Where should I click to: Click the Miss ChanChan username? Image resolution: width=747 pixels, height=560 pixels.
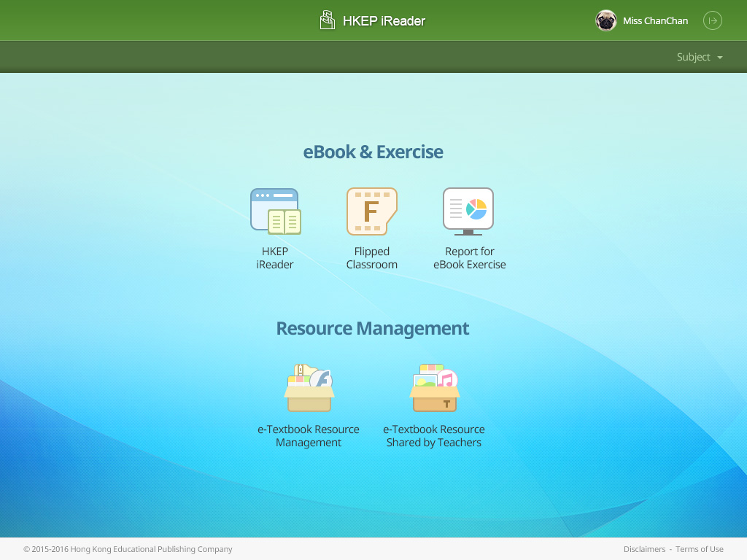(655, 21)
